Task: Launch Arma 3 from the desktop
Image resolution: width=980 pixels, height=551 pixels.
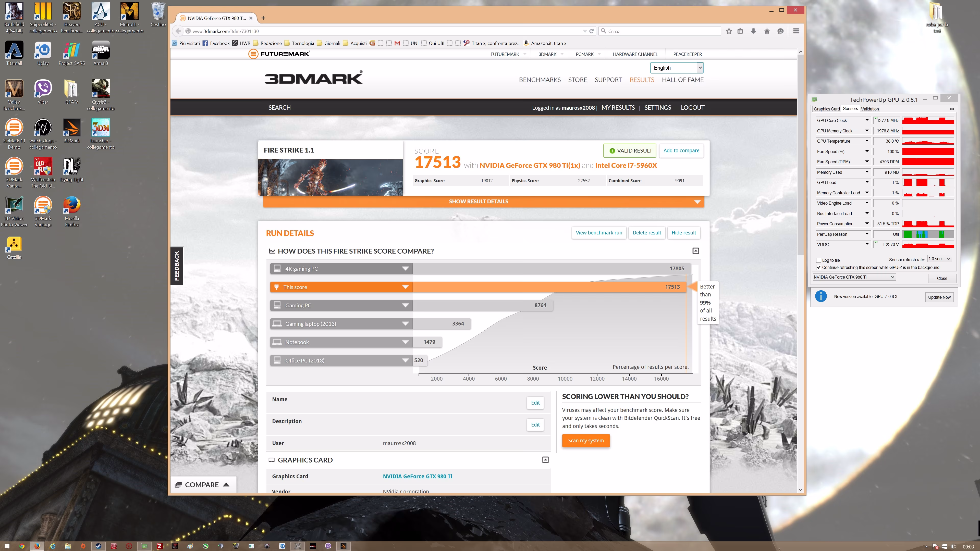Action: (101, 53)
